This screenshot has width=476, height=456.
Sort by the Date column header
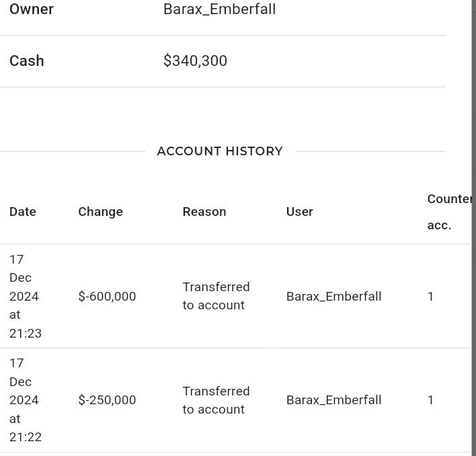tap(23, 212)
